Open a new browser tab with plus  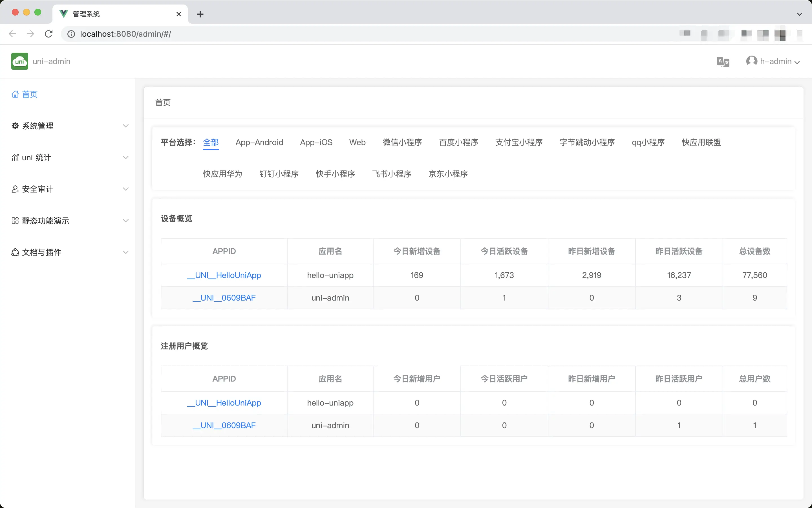[x=200, y=14]
